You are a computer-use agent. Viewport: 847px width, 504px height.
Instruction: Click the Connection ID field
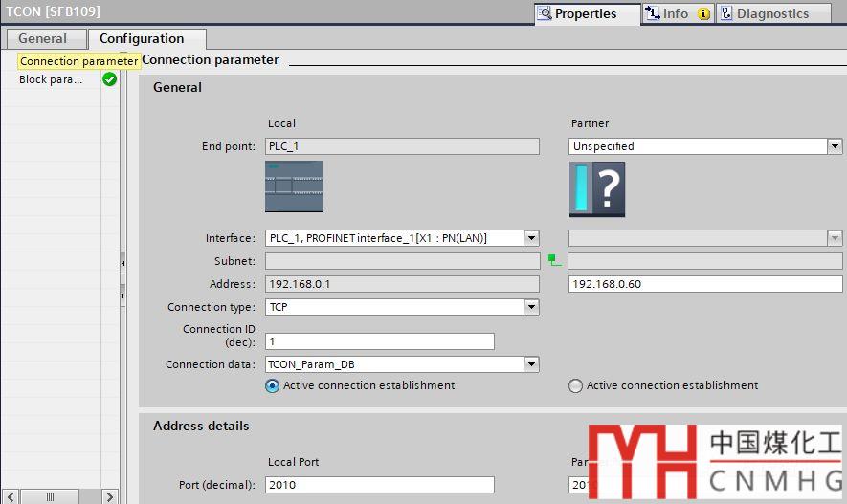[x=380, y=341]
